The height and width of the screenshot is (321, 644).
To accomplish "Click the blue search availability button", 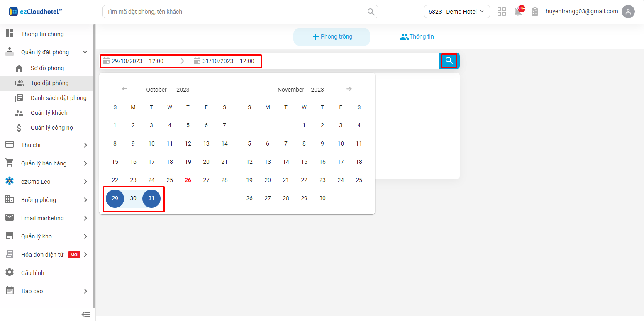I will point(449,61).
